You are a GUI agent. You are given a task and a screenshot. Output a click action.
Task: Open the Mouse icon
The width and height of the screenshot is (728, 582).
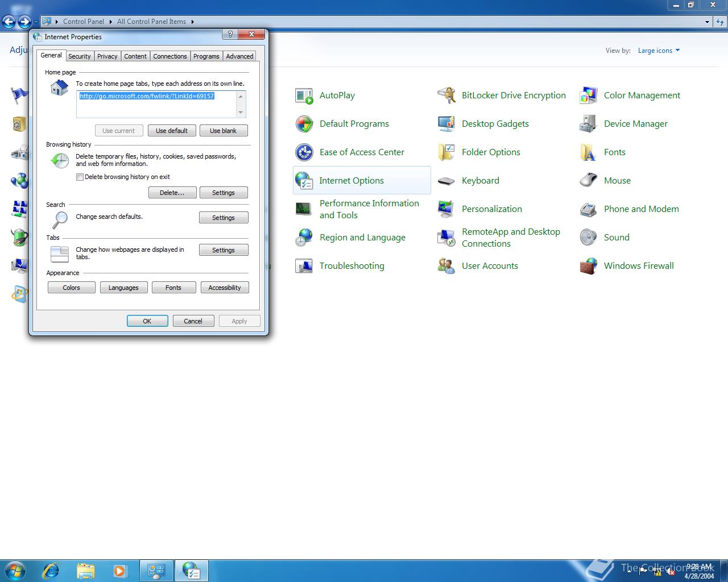(x=589, y=181)
